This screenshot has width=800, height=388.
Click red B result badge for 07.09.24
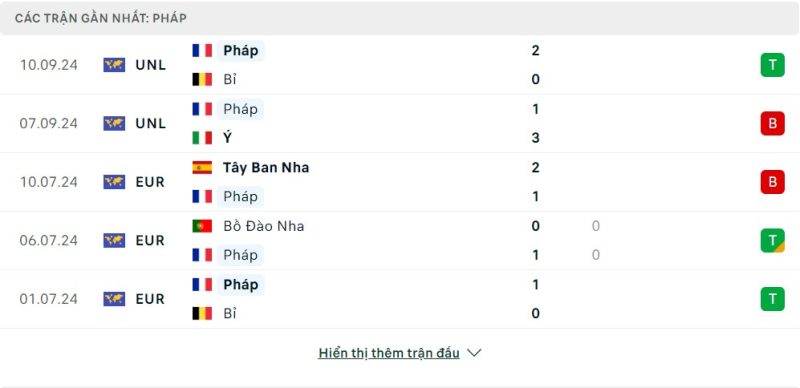click(772, 124)
